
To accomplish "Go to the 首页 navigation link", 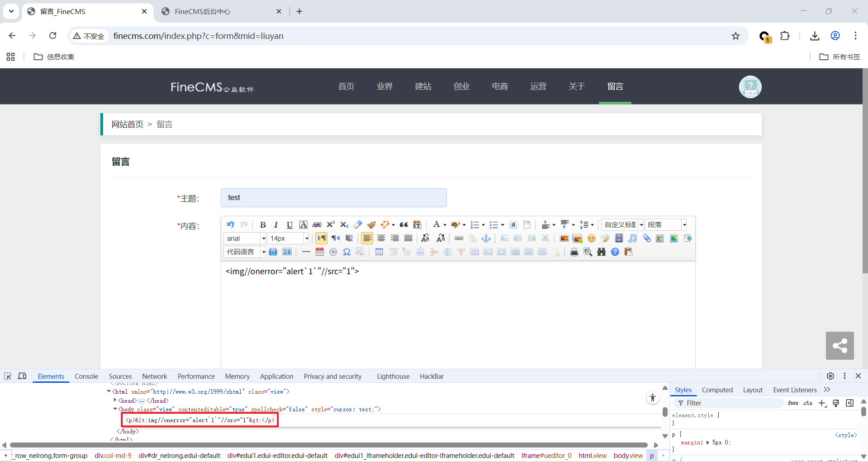I will click(x=346, y=86).
